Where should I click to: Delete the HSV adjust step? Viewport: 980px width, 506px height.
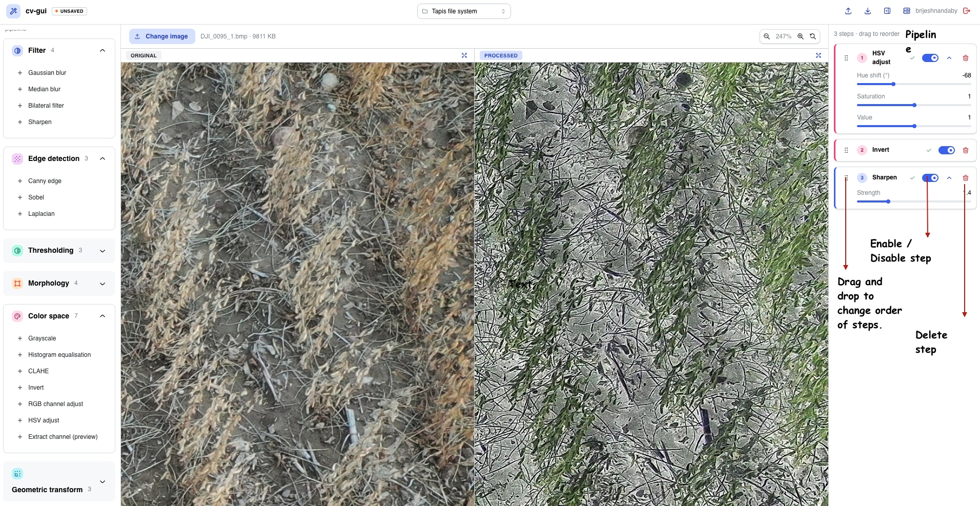966,58
